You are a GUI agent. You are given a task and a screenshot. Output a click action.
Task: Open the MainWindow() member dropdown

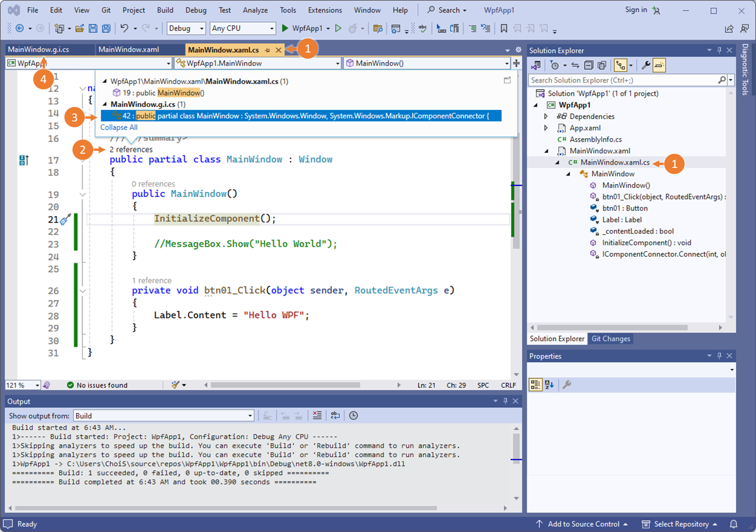[427, 63]
